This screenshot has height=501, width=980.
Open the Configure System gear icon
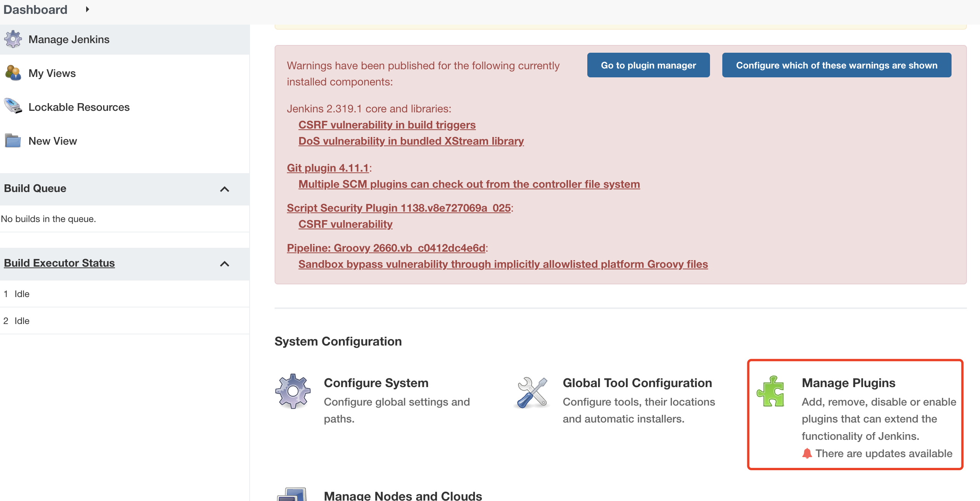pyautogui.click(x=293, y=391)
